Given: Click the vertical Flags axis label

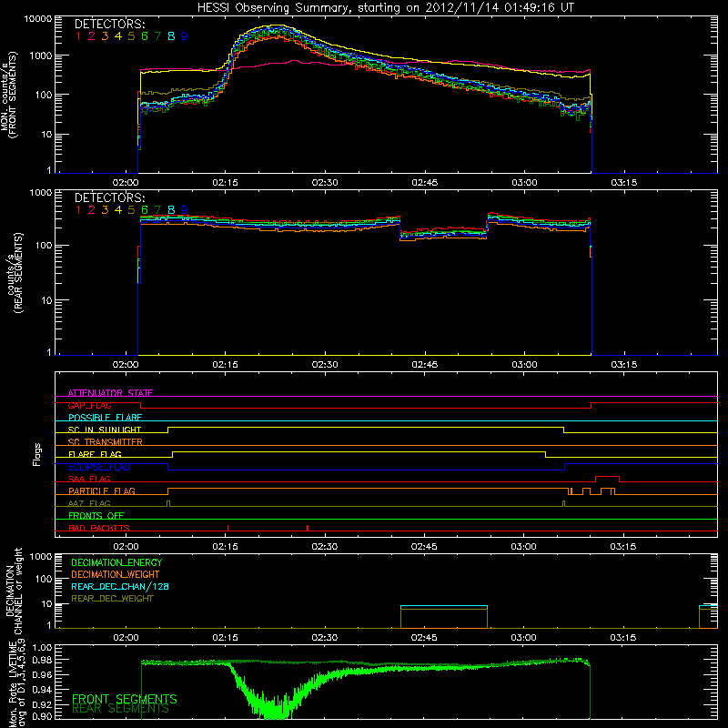Looking at the screenshot, I should 37,454.
